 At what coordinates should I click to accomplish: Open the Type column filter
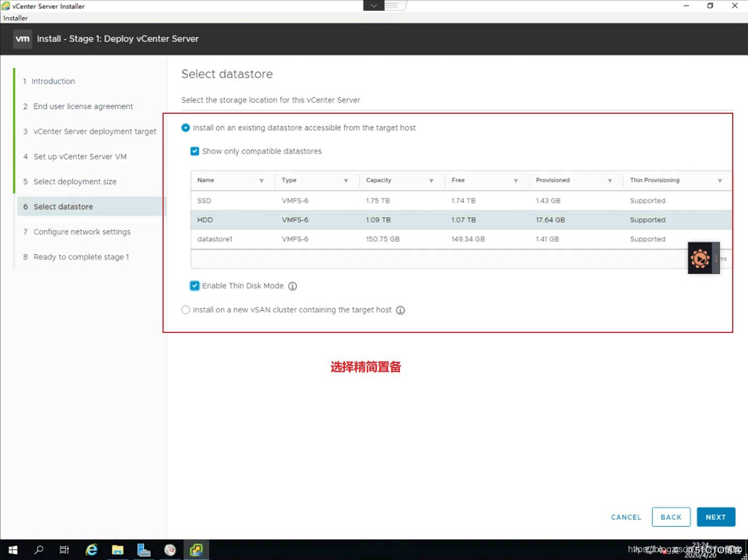click(345, 181)
